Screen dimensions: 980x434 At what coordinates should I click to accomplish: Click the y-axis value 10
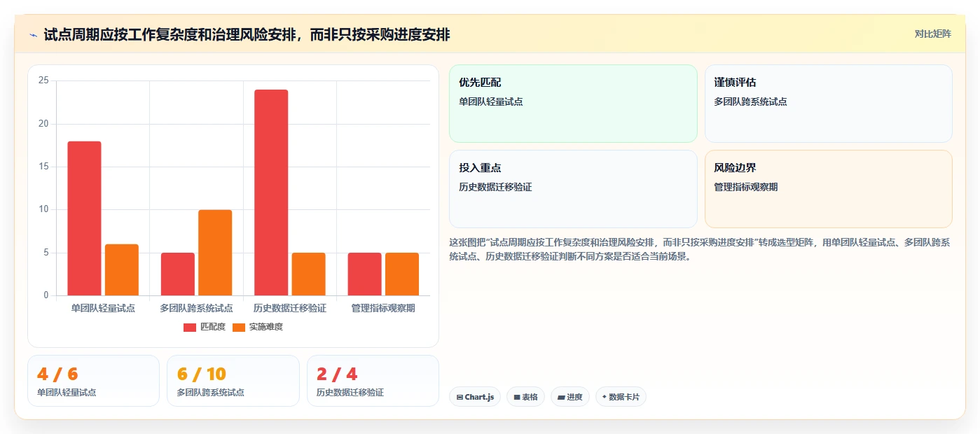tap(43, 209)
